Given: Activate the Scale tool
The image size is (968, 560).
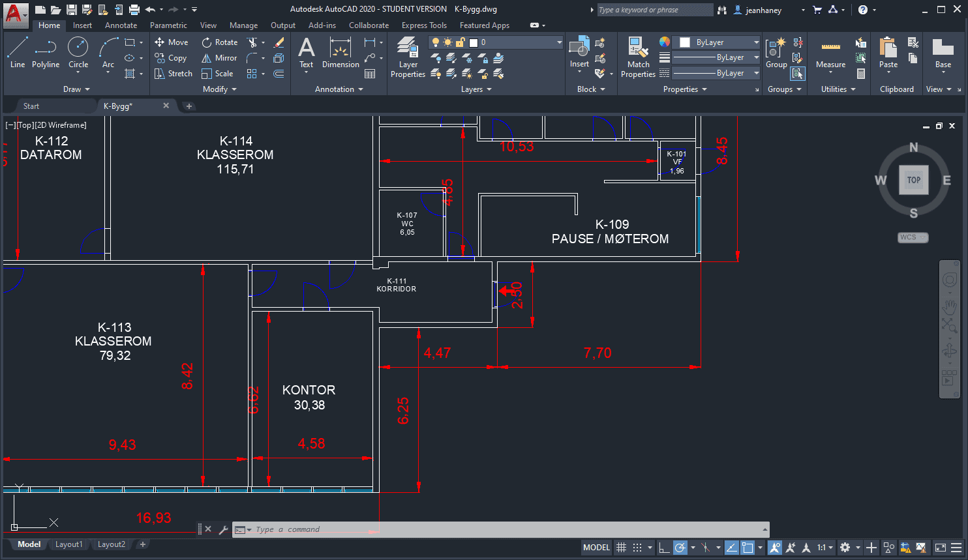Looking at the screenshot, I should 217,74.
